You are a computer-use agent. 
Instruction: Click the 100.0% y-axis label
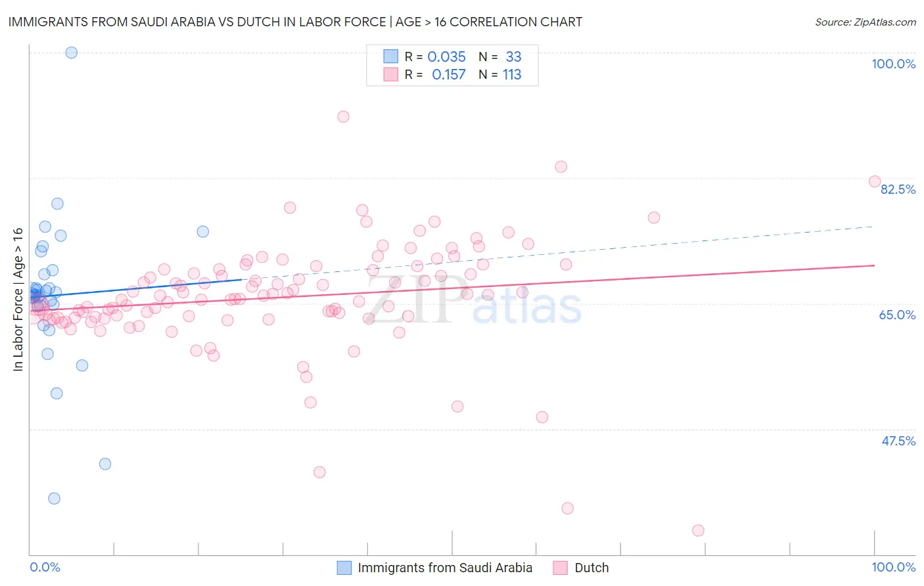893,64
